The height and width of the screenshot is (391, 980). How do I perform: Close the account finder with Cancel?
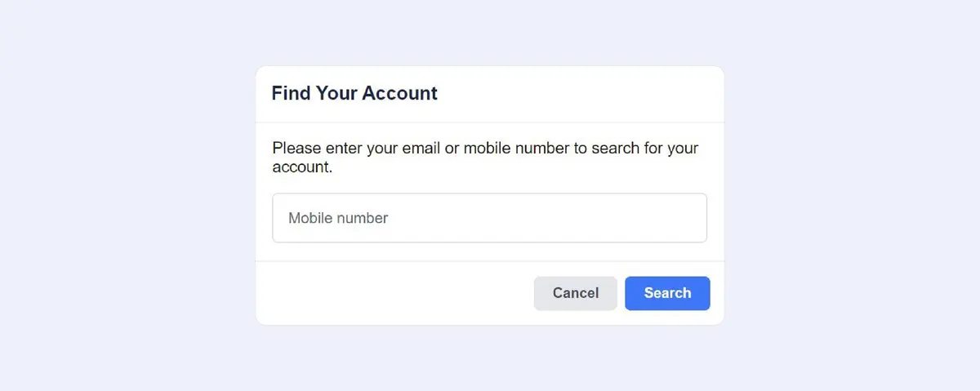pos(576,293)
